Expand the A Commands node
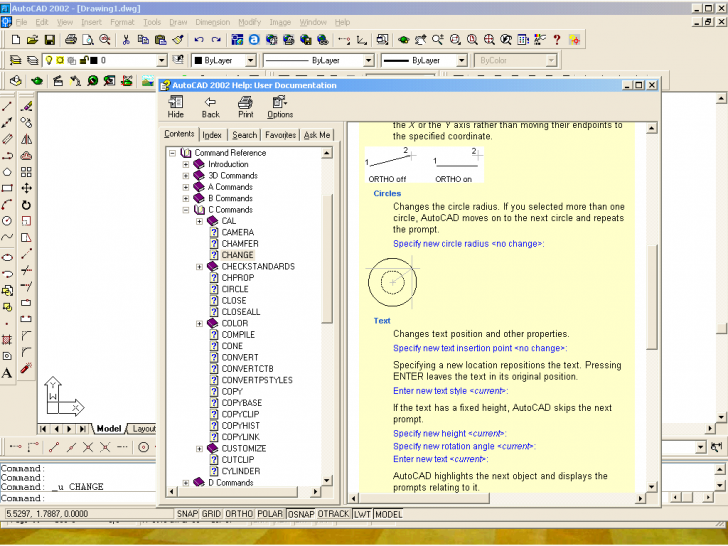 [x=186, y=187]
